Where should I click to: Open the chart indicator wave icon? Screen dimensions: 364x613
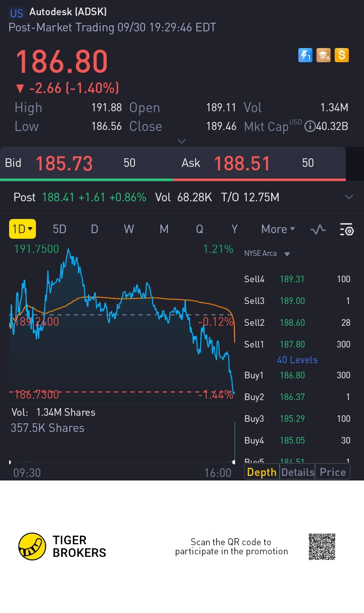(318, 229)
